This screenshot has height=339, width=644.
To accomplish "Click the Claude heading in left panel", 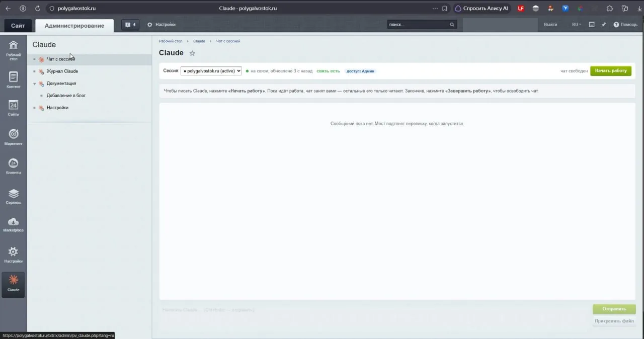I will coord(44,45).
